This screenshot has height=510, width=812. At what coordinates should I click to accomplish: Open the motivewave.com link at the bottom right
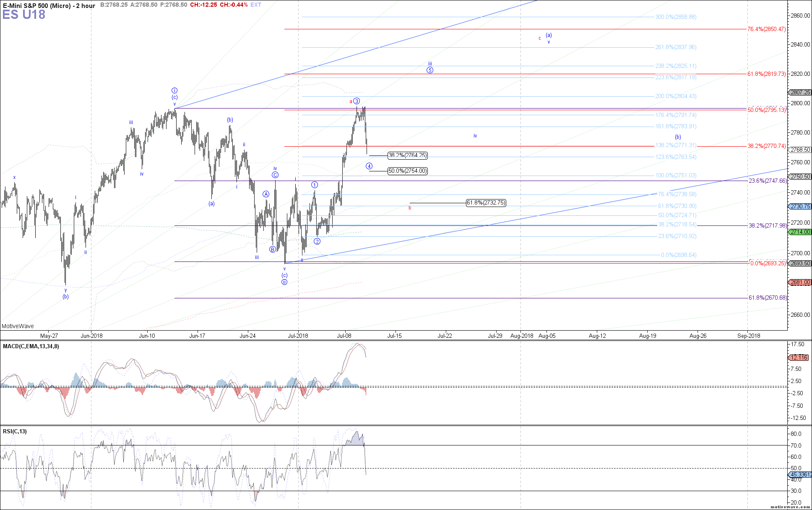coord(790,507)
